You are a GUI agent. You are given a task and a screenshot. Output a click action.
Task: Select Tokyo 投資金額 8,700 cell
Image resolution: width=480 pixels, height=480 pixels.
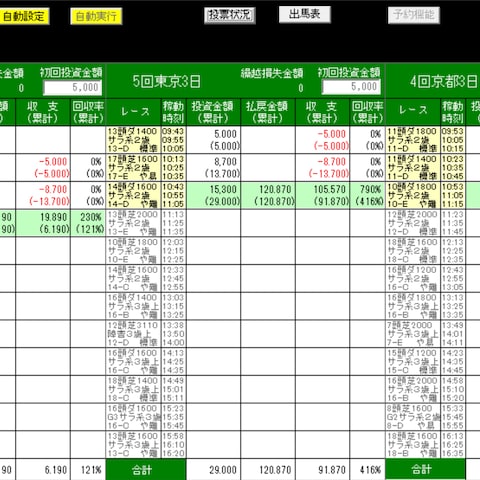point(214,167)
